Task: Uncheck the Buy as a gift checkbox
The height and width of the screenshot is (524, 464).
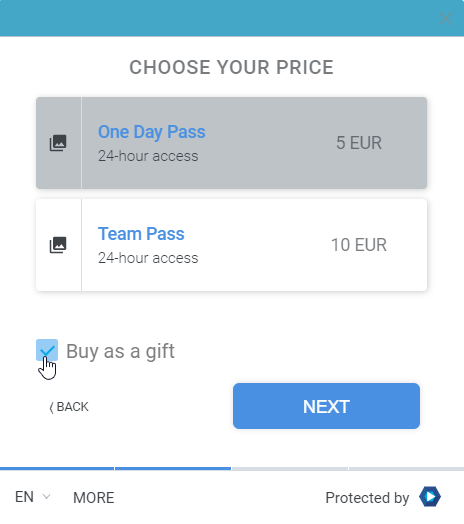Action: point(47,350)
